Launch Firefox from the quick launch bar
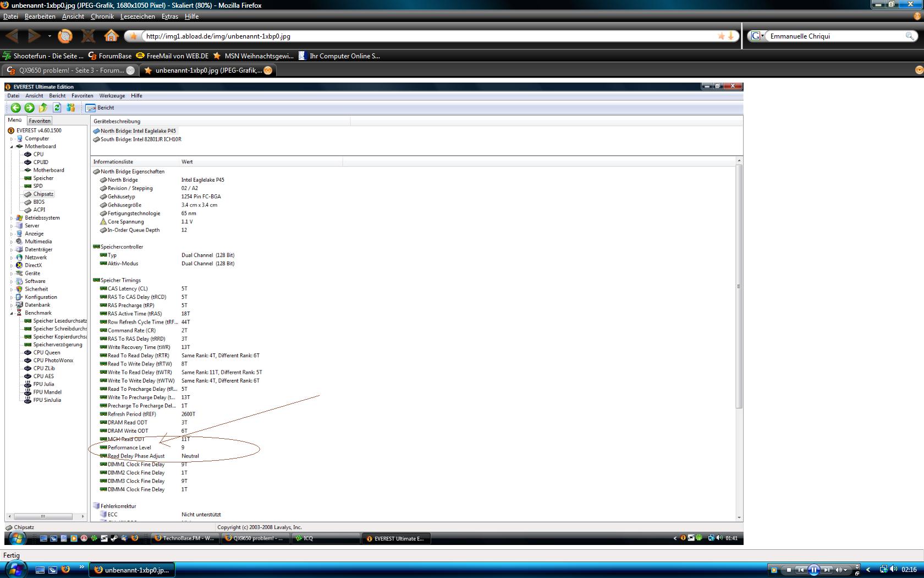The height and width of the screenshot is (578, 924). 65,570
